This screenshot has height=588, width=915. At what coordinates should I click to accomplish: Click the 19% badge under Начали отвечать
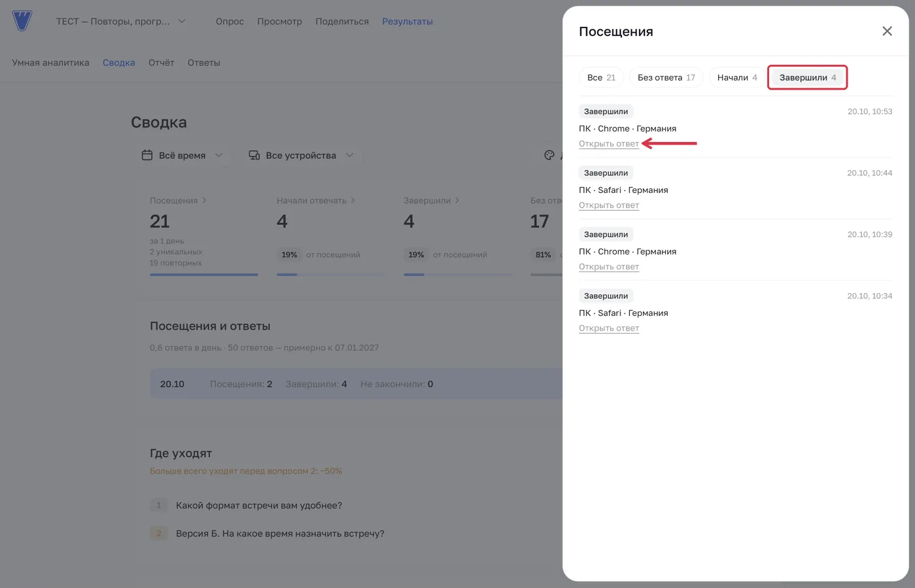coord(289,255)
